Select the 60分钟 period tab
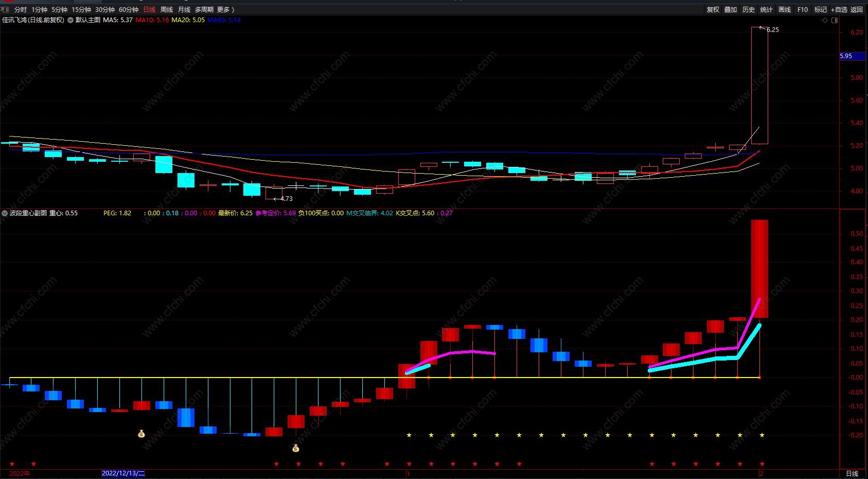The width and height of the screenshot is (868, 479). [129, 10]
